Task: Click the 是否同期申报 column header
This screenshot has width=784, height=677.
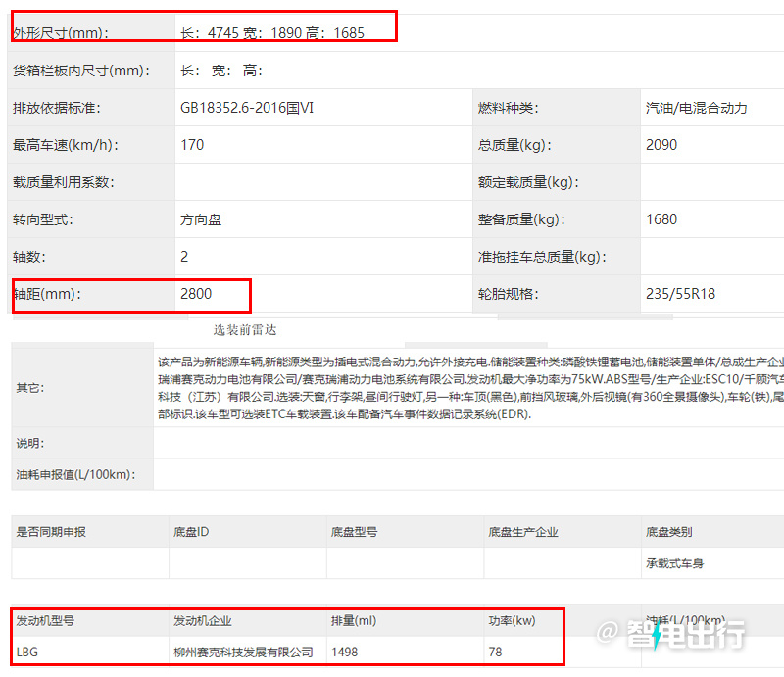Action: click(x=51, y=532)
